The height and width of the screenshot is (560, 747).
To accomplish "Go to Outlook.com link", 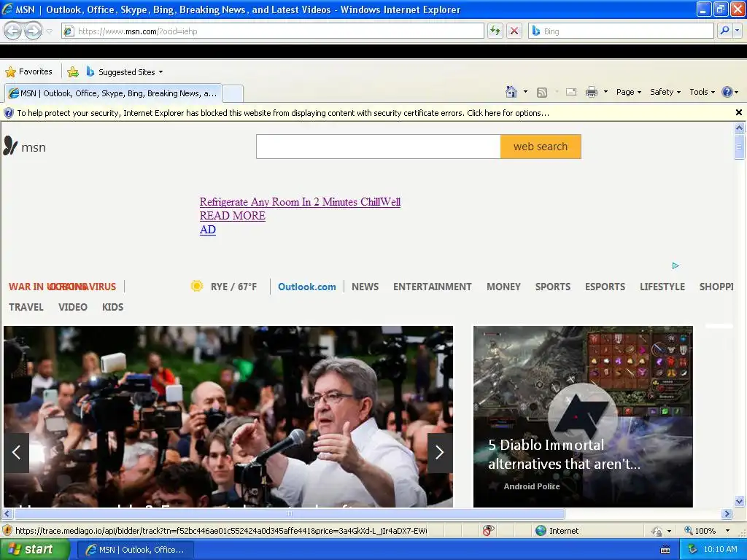I will 307,287.
